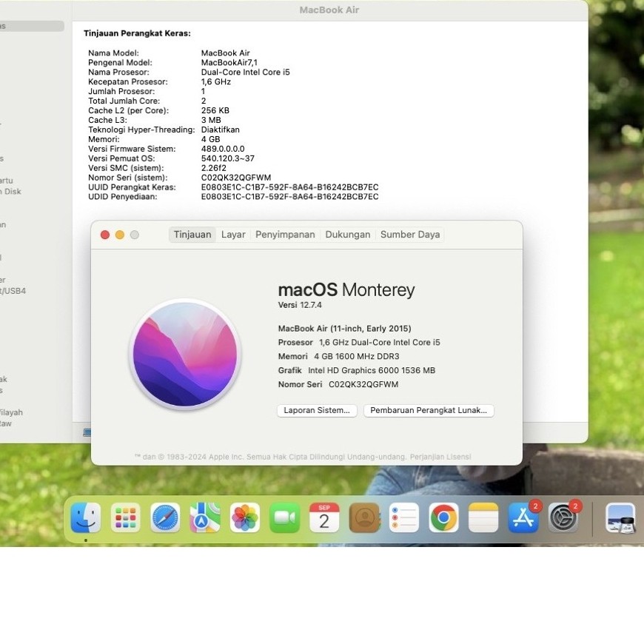Open Preview app in the dock
This screenshot has width=644, height=644.
coord(620,517)
